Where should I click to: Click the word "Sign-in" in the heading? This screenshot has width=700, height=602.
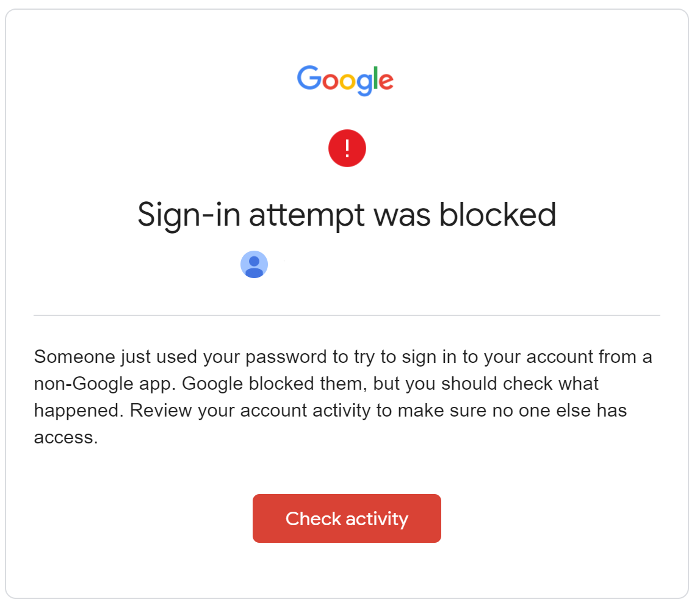coord(189,215)
